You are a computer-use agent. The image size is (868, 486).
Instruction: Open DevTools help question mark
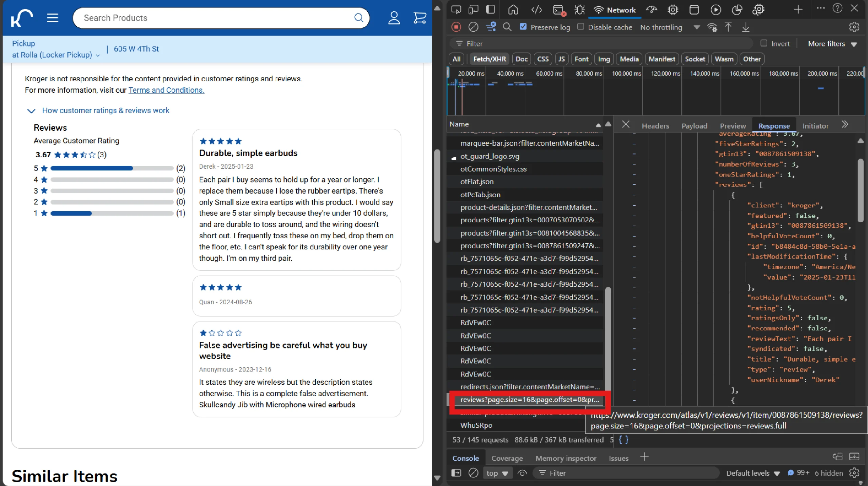point(837,8)
